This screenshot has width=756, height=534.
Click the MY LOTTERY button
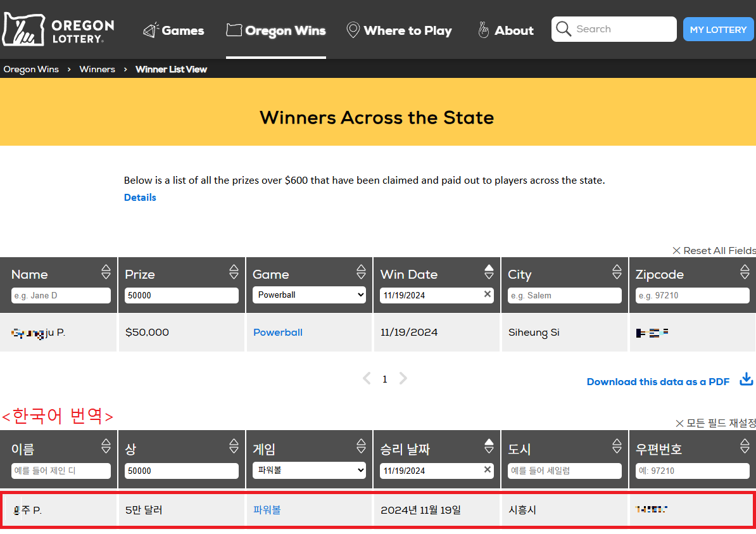[718, 30]
